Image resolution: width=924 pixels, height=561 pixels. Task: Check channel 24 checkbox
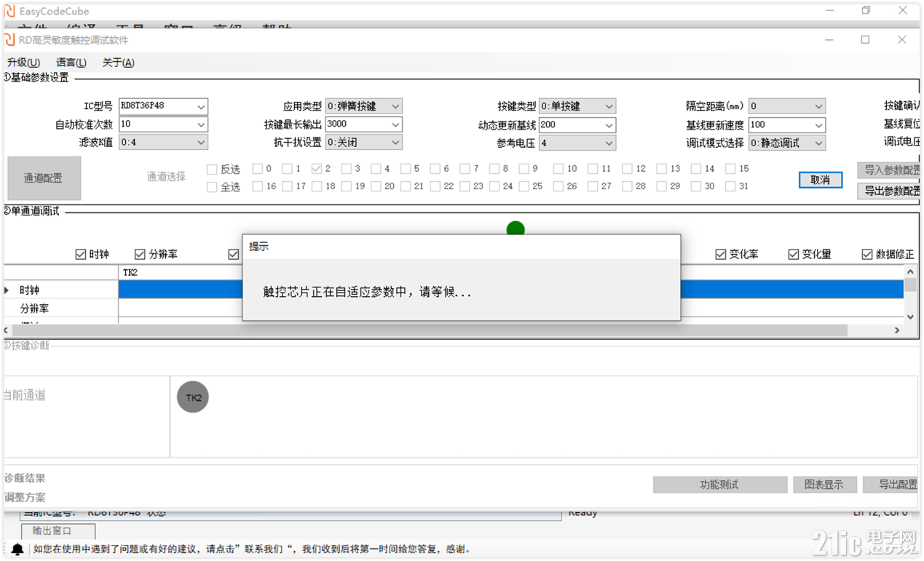[x=494, y=186]
